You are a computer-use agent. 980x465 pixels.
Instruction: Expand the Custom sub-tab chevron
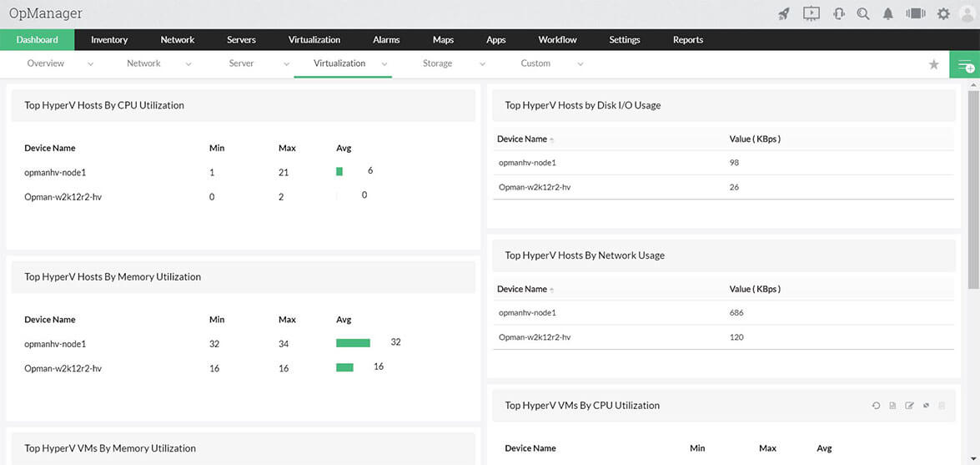pyautogui.click(x=580, y=63)
